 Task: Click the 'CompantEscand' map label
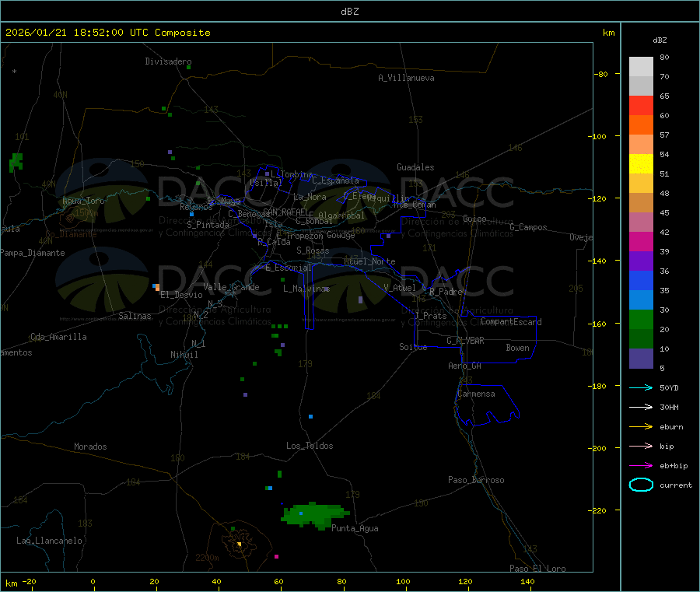tap(511, 321)
